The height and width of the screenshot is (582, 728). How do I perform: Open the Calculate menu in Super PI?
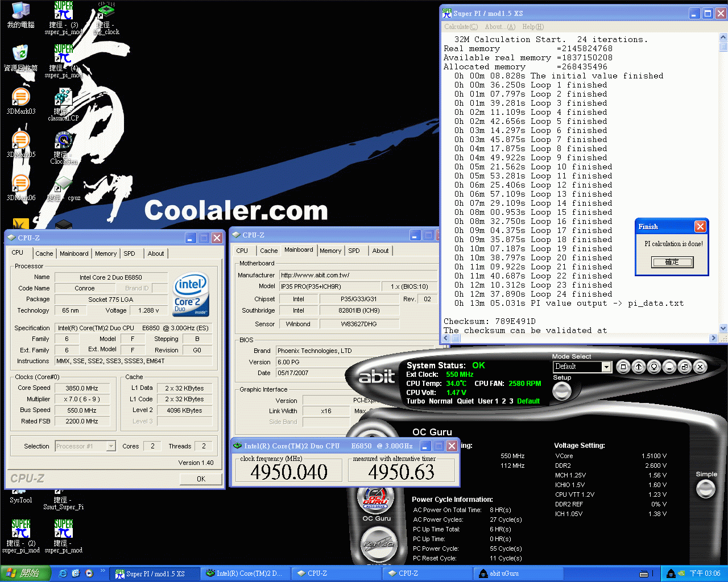click(461, 27)
